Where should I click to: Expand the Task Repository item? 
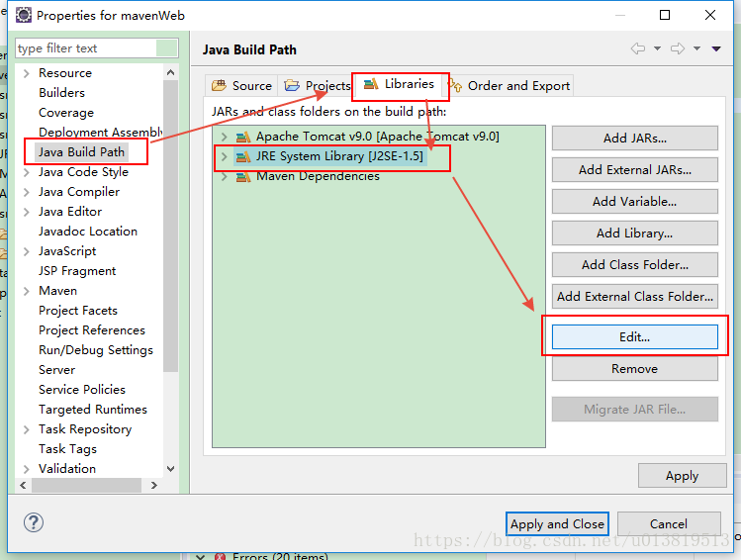click(x=27, y=429)
